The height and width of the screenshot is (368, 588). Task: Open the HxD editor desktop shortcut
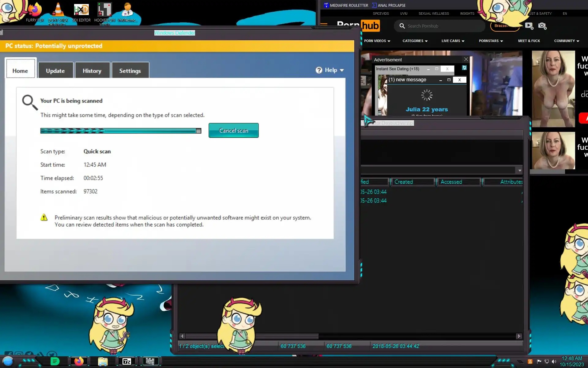click(x=81, y=10)
